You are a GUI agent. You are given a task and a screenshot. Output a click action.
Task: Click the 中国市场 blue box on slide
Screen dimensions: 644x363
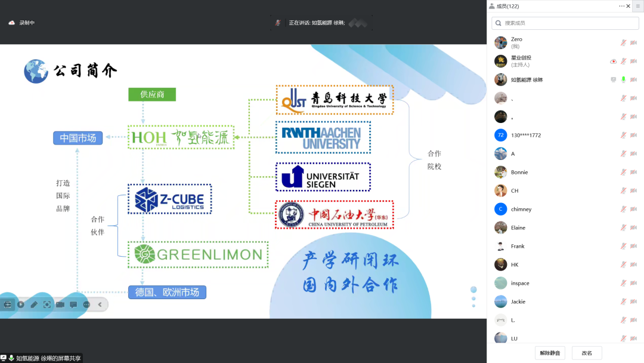78,138
